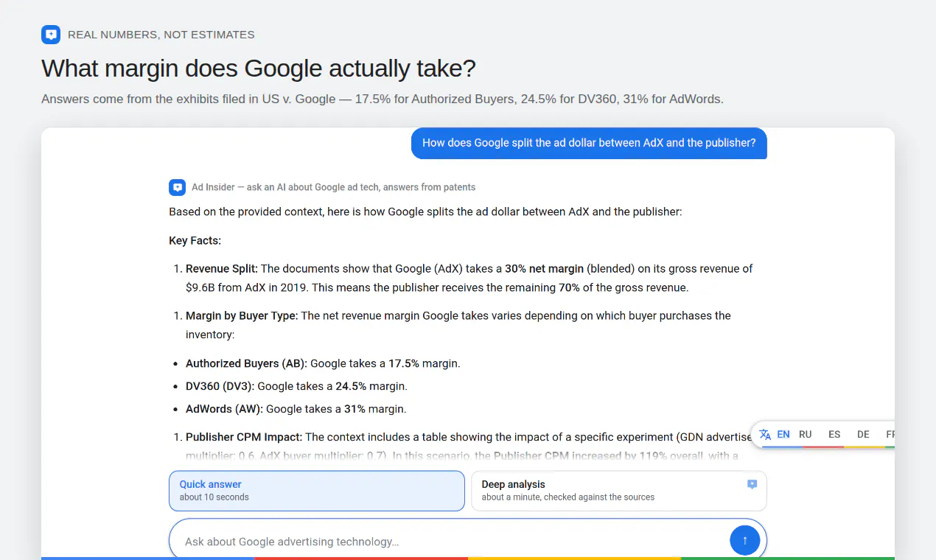This screenshot has width=936, height=560.
Task: Click the translate icon in language bar
Action: 765,435
